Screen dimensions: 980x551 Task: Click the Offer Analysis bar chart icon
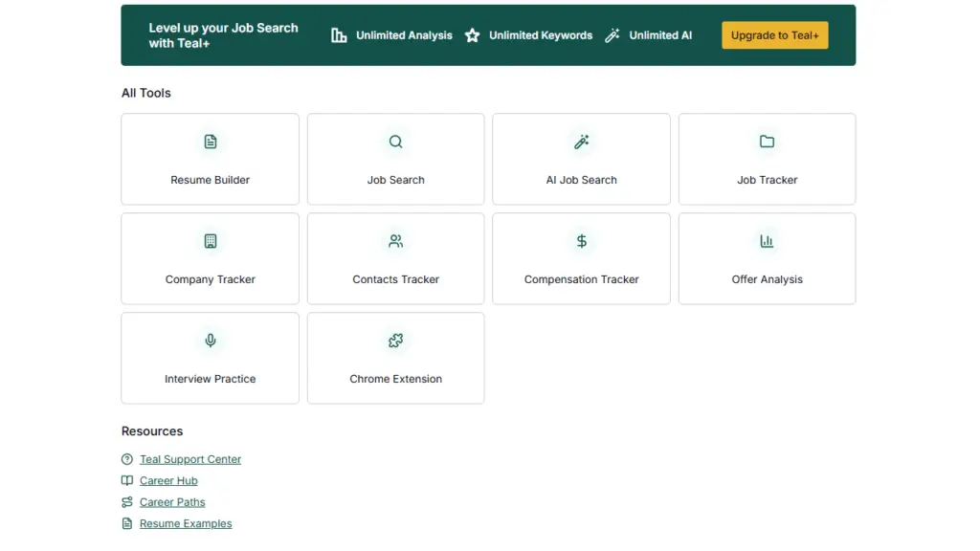[x=767, y=241]
